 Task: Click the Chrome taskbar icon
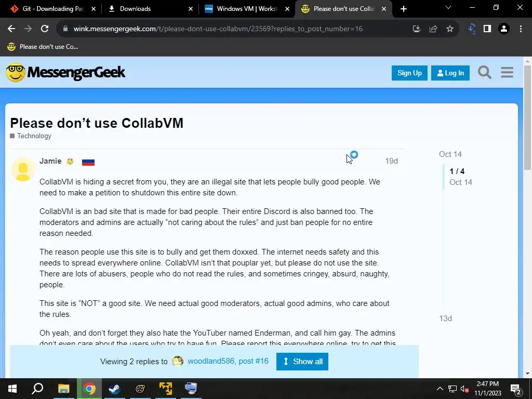[x=89, y=389]
